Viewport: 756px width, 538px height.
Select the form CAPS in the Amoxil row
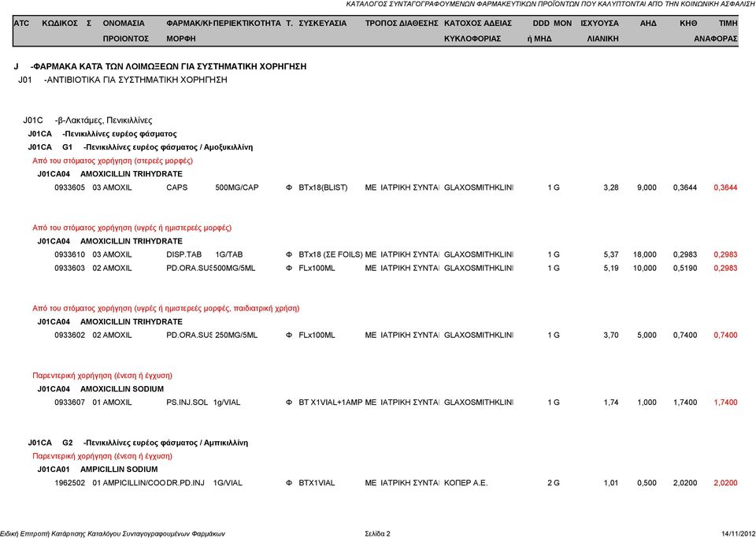(177, 187)
